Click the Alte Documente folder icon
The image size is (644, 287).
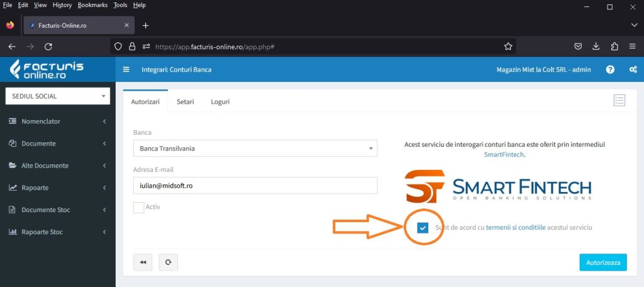click(x=13, y=166)
